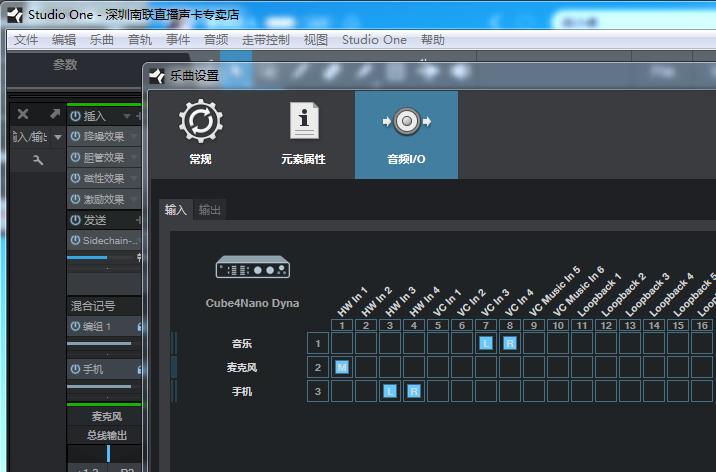Toggle the 插入 inserts power button
Viewport: 716px width, 472px height.
[x=75, y=116]
